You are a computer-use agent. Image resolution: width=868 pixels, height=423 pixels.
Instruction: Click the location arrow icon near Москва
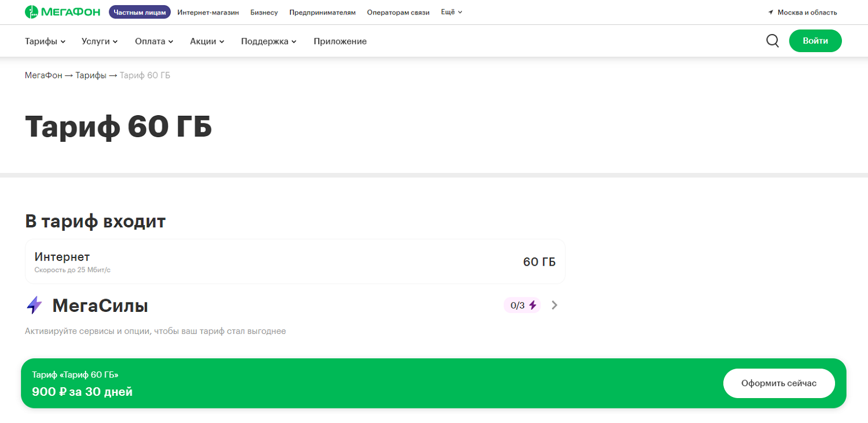(x=771, y=12)
